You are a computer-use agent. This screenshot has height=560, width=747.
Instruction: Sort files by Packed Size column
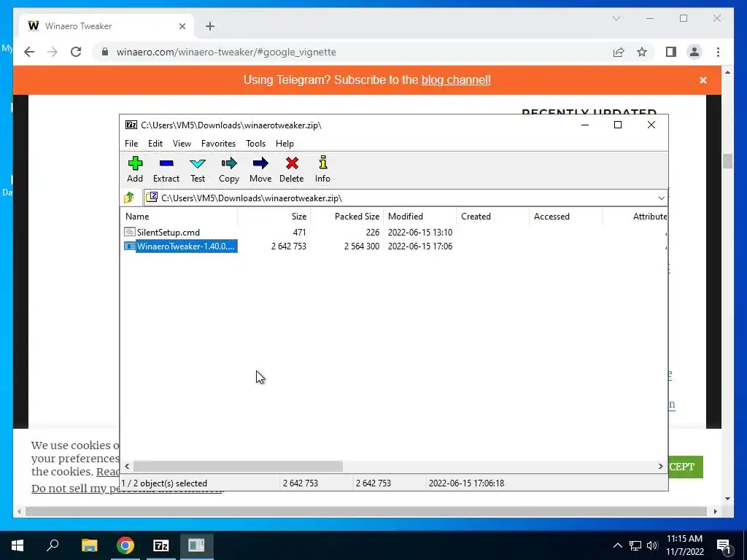[347, 216]
